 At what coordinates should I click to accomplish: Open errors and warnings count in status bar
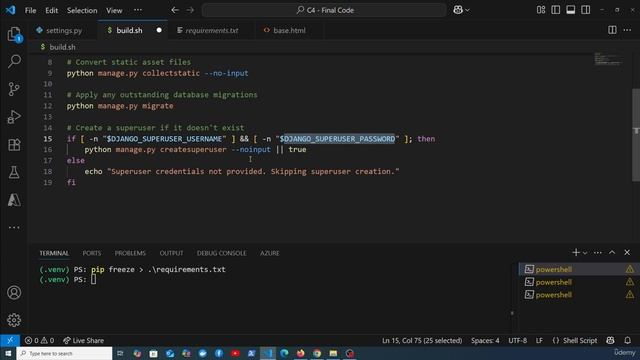(39, 340)
